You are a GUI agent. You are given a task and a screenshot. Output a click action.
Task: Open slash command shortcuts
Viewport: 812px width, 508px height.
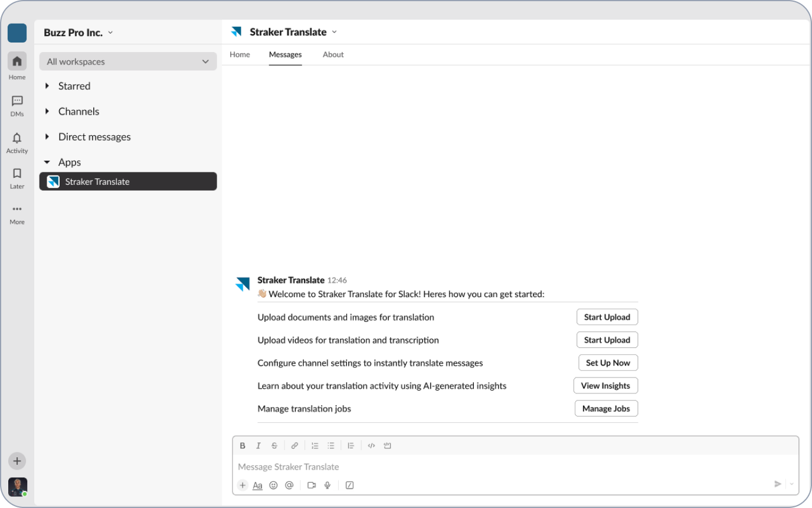[x=349, y=485]
